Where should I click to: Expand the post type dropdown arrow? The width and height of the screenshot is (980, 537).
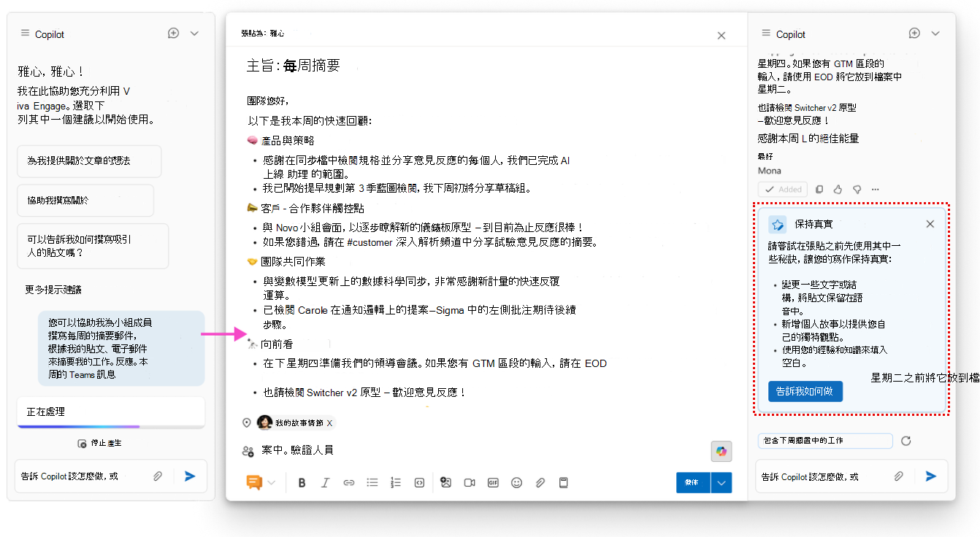point(272,483)
